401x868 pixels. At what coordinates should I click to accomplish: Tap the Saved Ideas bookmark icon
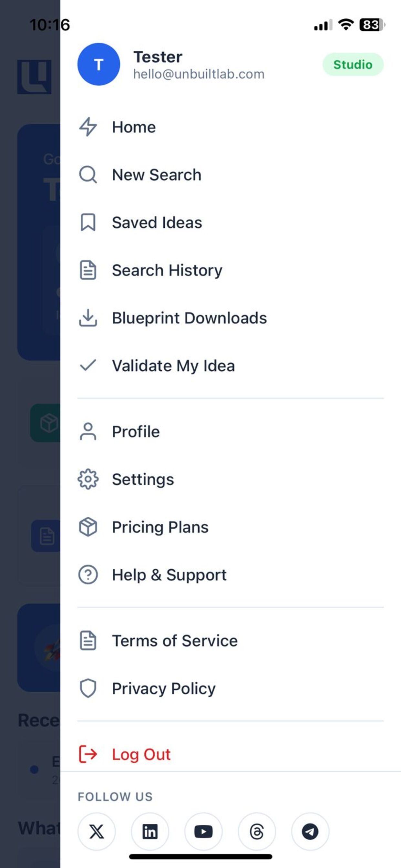[88, 222]
